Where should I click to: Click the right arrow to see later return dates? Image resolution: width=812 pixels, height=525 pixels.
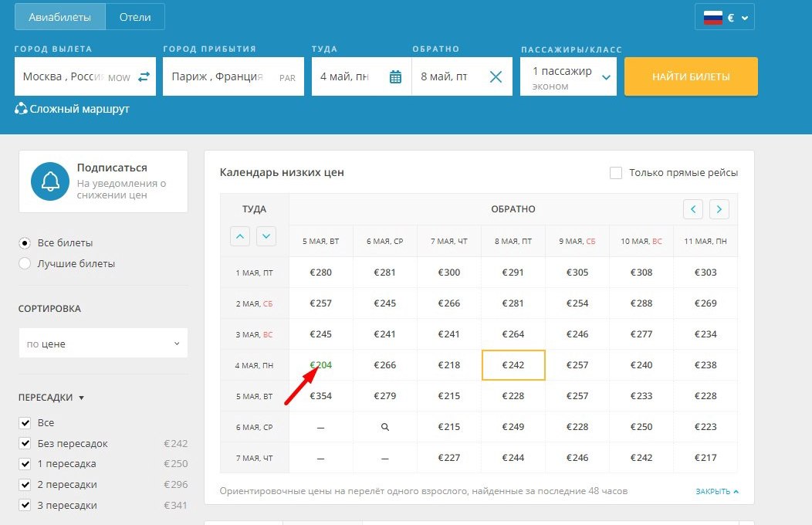pyautogui.click(x=719, y=208)
